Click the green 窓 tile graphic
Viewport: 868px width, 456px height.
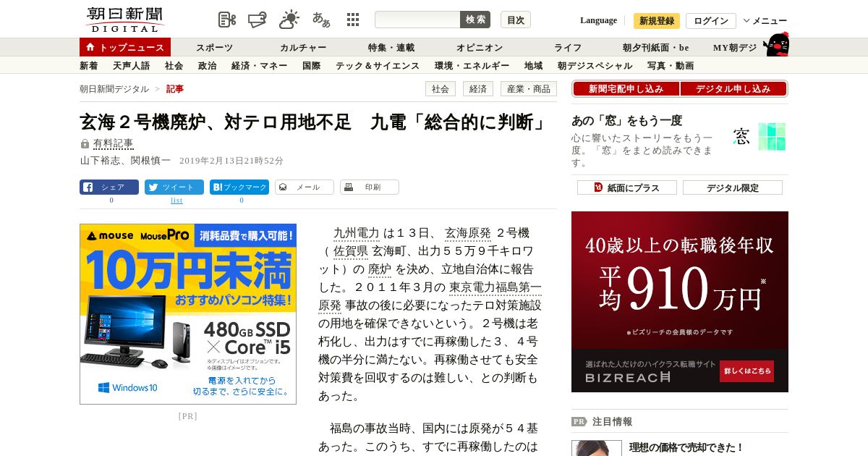click(x=772, y=136)
